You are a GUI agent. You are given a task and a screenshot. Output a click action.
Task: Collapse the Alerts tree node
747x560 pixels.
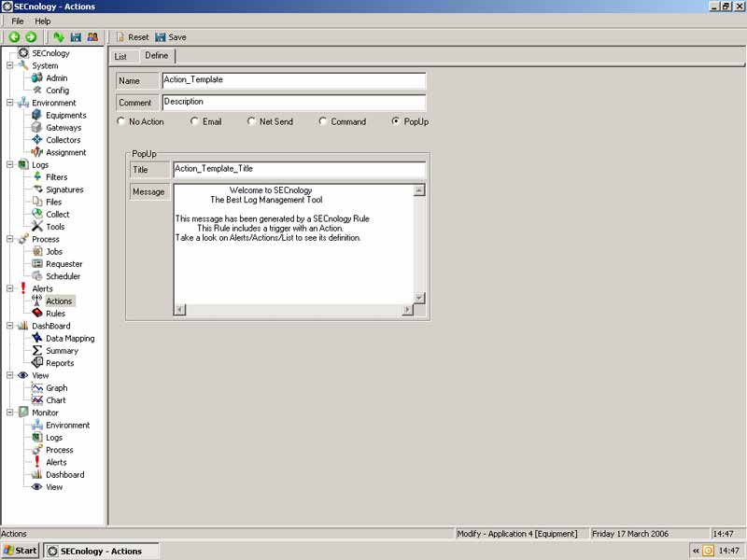pyautogui.click(x=9, y=288)
